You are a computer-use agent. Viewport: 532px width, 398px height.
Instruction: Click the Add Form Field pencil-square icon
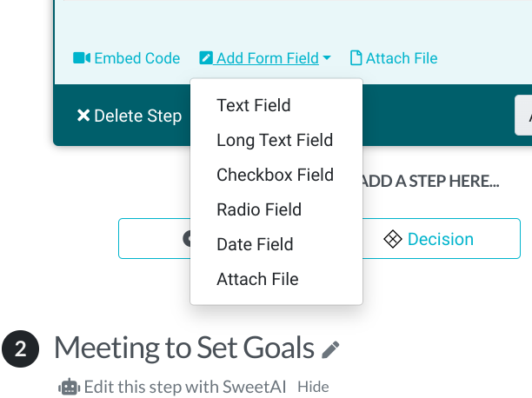point(206,58)
